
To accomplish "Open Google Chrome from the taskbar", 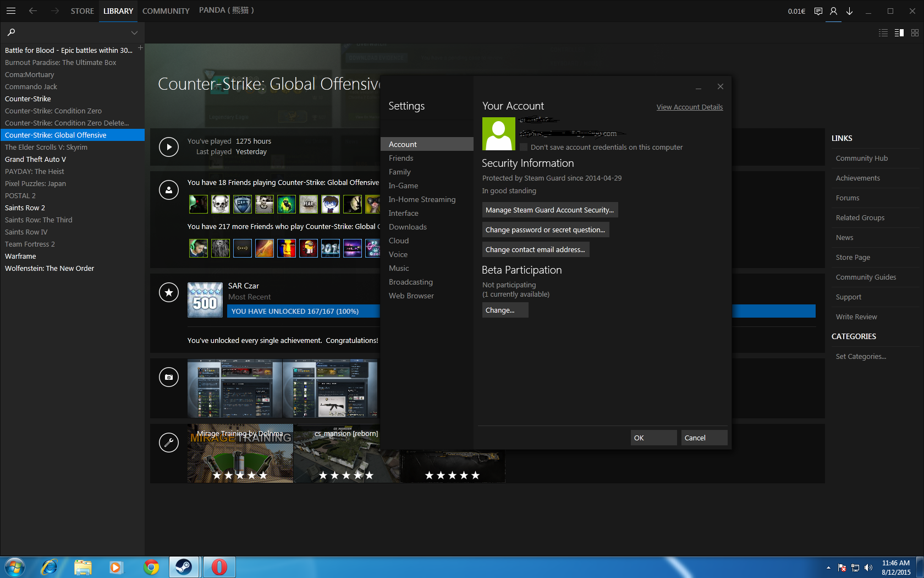I will click(151, 567).
